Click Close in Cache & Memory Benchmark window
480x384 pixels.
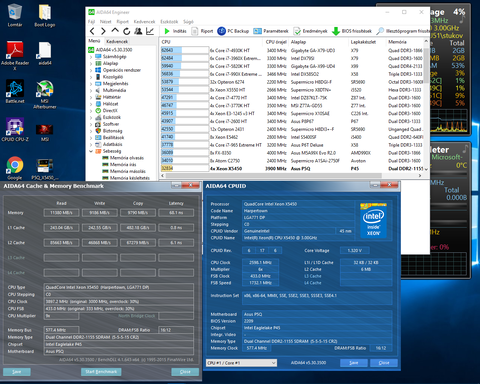point(185,372)
